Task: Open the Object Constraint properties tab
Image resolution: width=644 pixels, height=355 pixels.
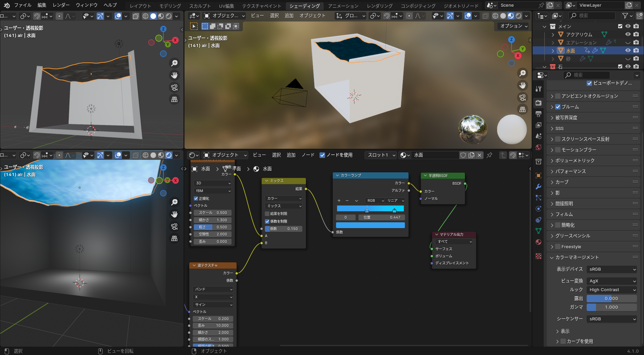Action: click(538, 220)
